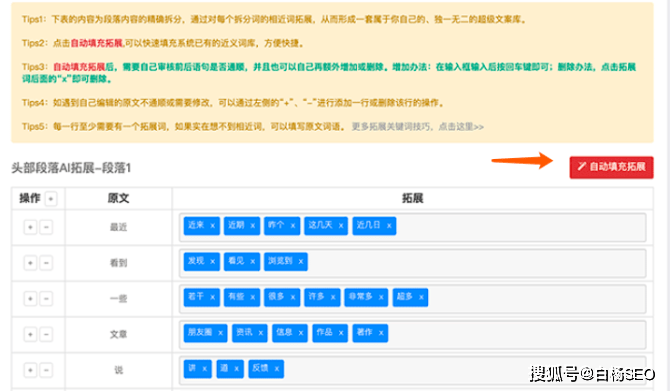Select the original word 说
670x391 pixels.
118,370
